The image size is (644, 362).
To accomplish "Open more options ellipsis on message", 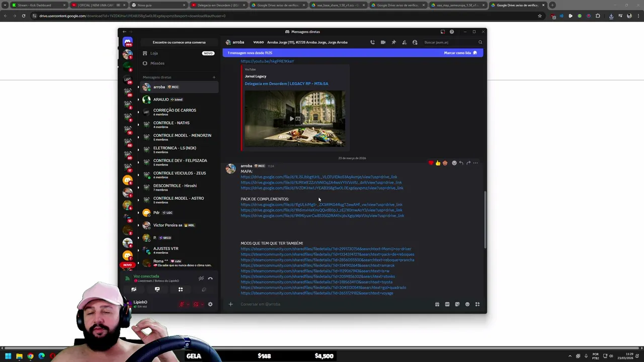I will point(475,163).
